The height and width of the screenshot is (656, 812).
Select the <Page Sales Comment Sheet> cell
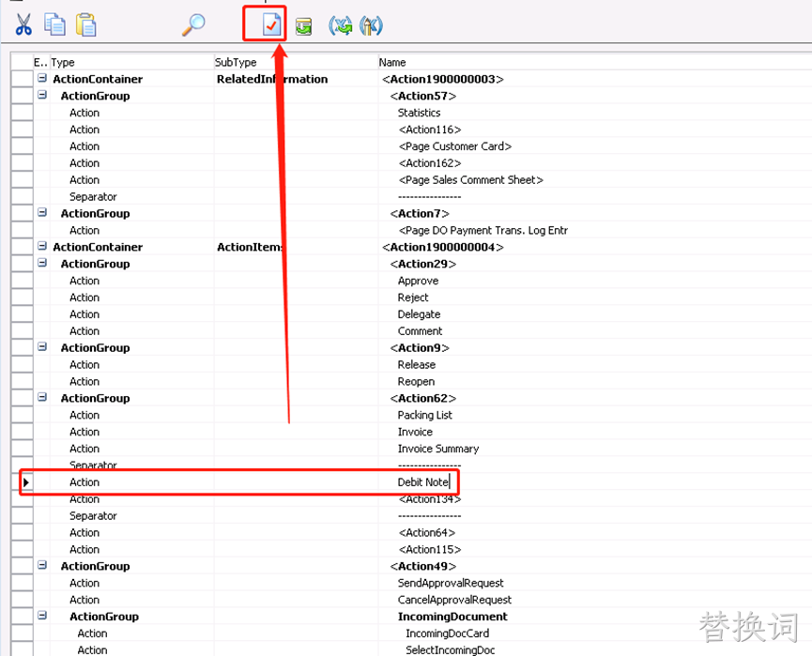470,179
